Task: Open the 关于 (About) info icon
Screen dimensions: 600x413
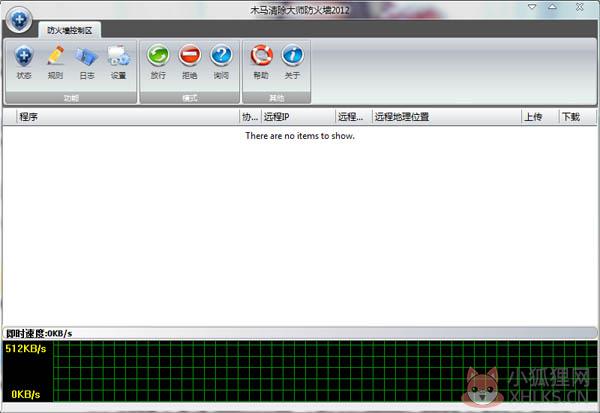Action: (x=293, y=62)
